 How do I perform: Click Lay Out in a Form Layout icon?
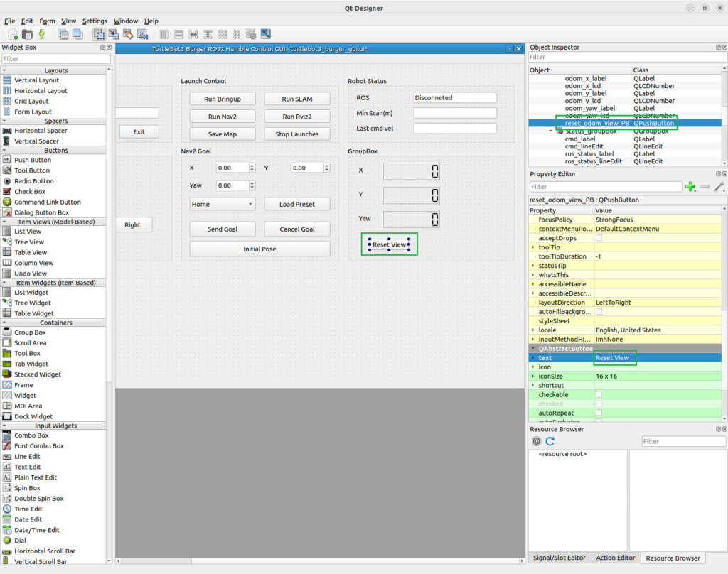click(236, 34)
